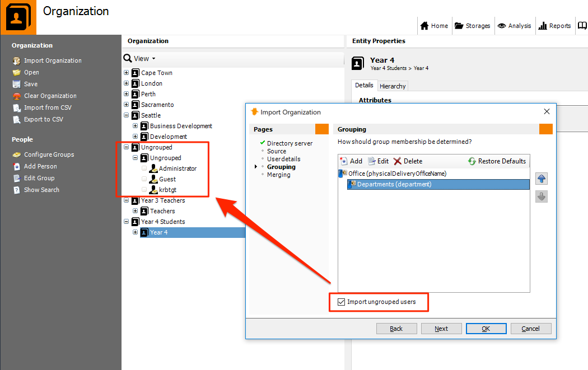Click the Analysis eye icon

pyautogui.click(x=501, y=26)
